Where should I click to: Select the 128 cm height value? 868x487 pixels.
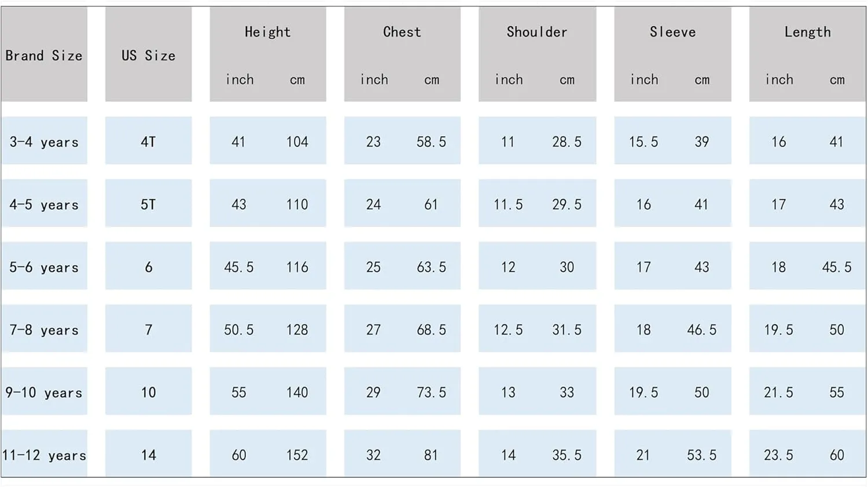pyautogui.click(x=297, y=329)
